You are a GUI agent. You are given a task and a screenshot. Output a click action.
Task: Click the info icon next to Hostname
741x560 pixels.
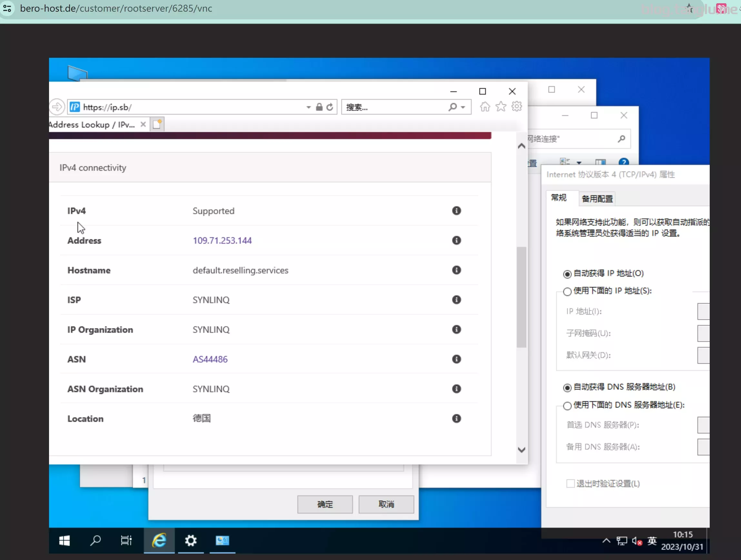tap(456, 270)
